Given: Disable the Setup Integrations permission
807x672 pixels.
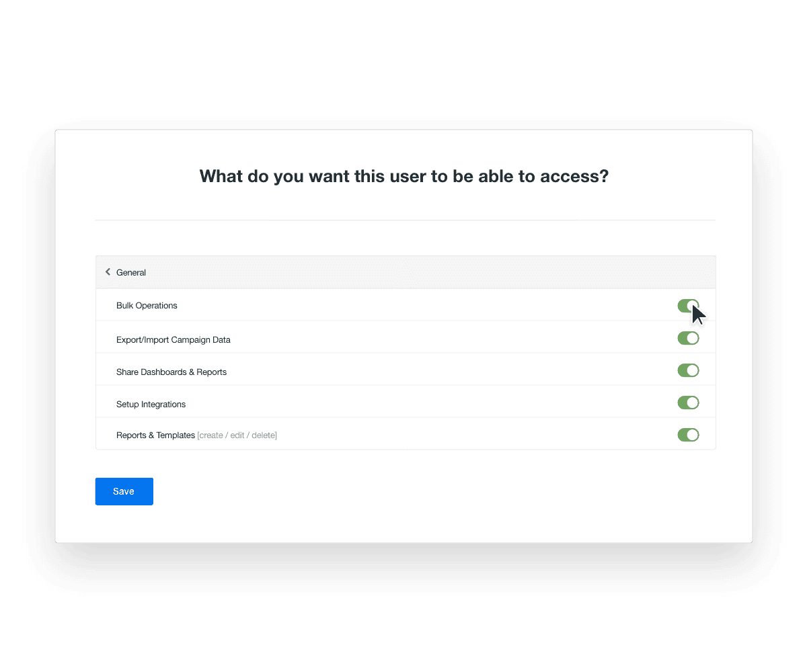Looking at the screenshot, I should (x=689, y=403).
